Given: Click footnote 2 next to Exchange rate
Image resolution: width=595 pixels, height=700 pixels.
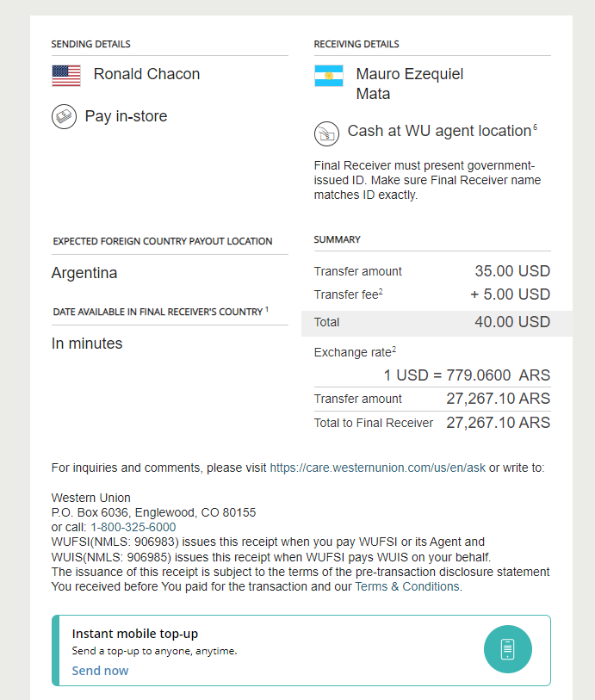Looking at the screenshot, I should coord(394,349).
